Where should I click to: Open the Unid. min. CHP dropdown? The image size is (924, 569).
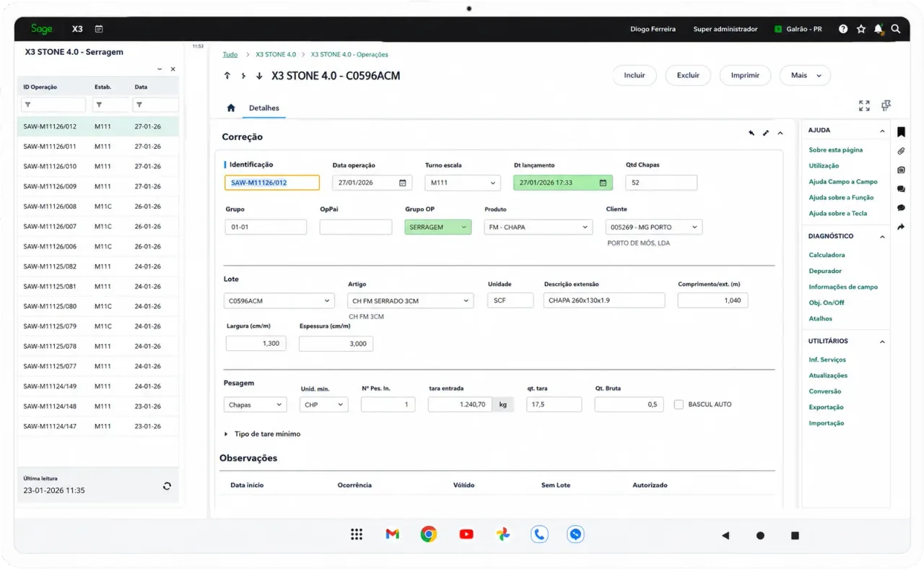[323, 405]
